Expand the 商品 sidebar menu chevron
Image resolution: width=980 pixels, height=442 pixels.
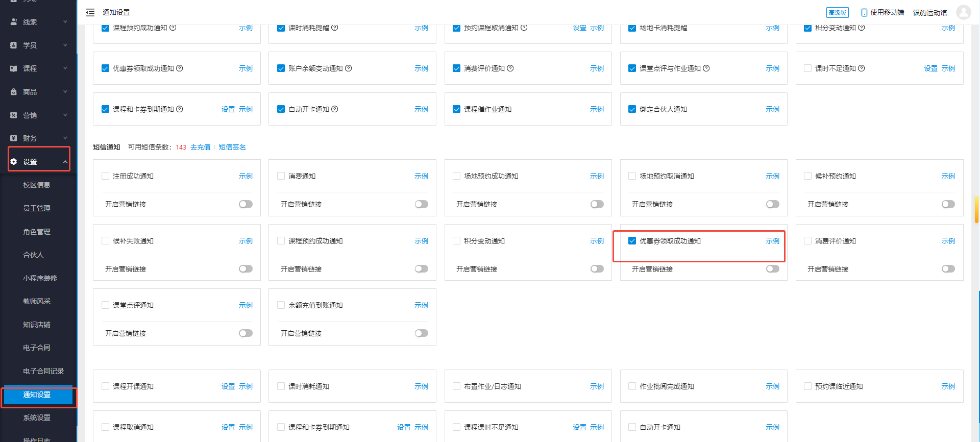65,92
